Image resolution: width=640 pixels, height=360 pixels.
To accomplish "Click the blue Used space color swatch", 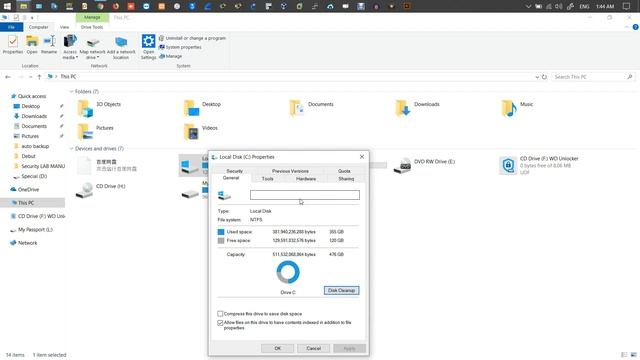I will [x=221, y=232].
